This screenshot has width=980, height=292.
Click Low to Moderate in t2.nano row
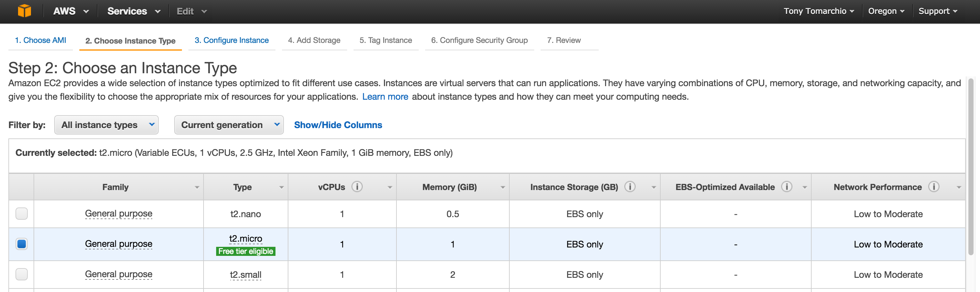(888, 214)
